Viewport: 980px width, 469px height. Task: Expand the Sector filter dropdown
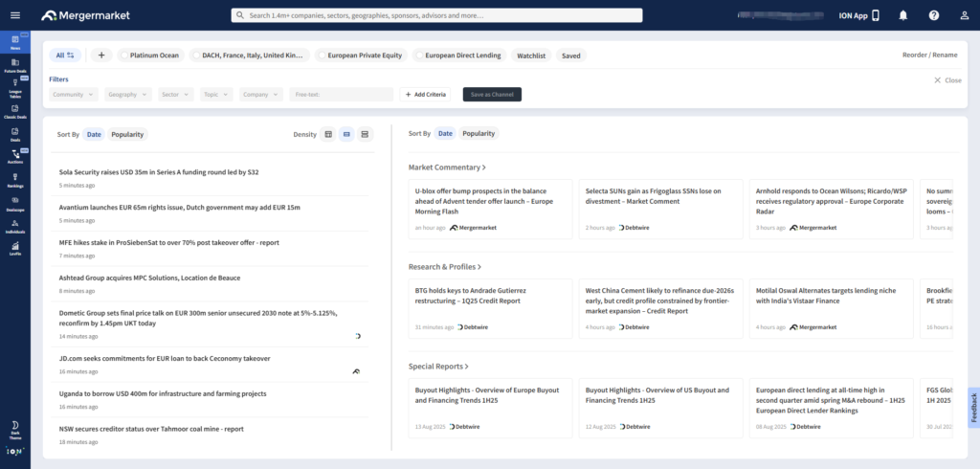click(x=175, y=95)
